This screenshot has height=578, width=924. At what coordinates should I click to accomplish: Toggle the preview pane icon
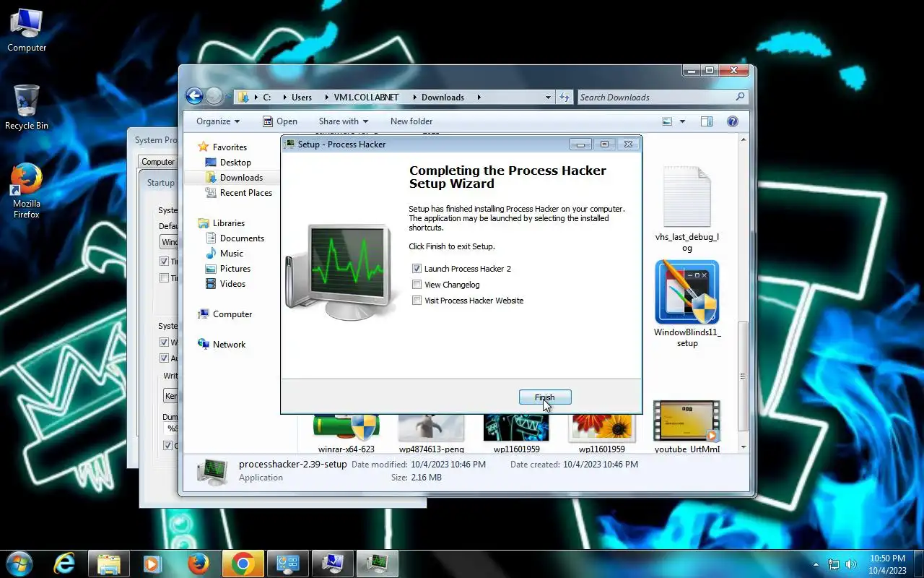point(707,121)
